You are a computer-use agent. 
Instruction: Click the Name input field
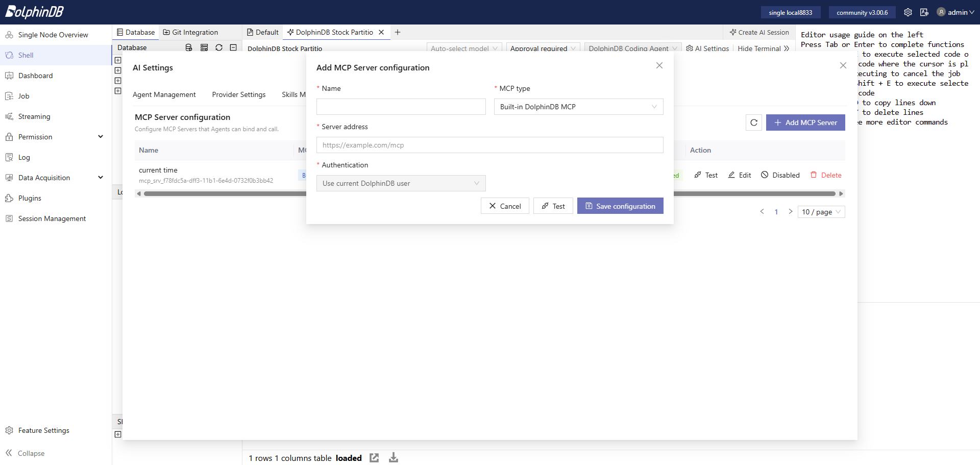point(401,107)
